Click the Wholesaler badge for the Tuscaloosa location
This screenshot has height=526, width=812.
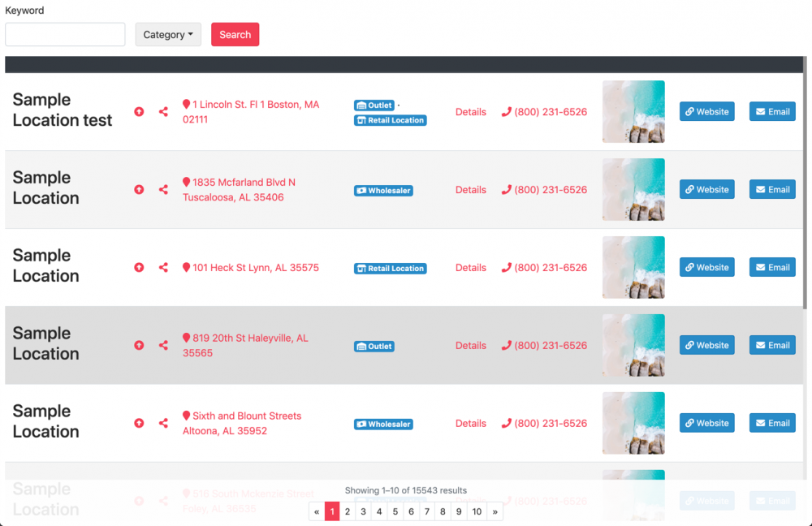pyautogui.click(x=383, y=190)
